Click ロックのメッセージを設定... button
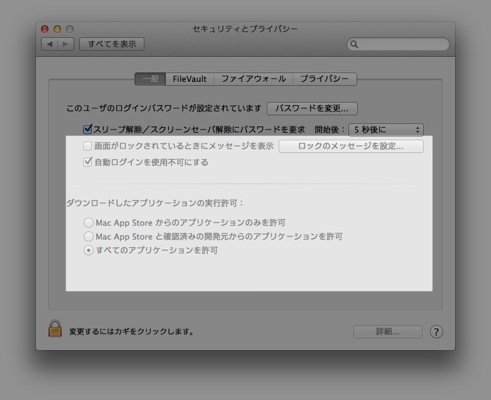 pos(351,146)
